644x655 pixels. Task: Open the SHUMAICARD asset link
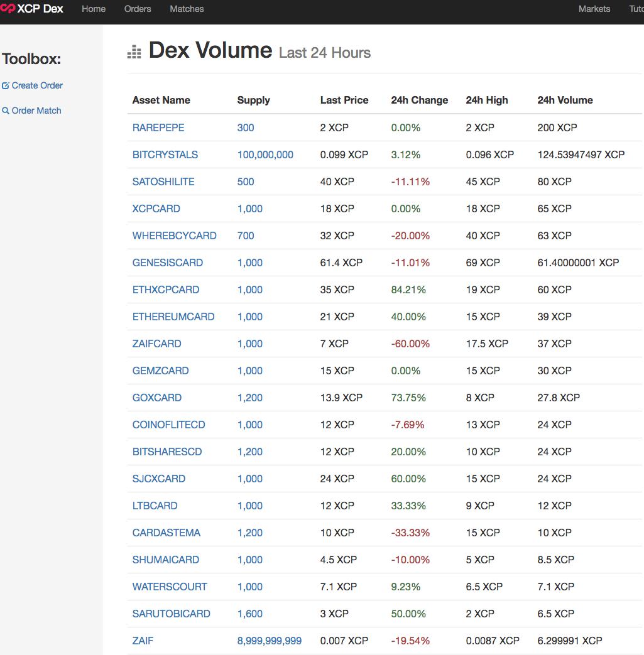point(166,560)
